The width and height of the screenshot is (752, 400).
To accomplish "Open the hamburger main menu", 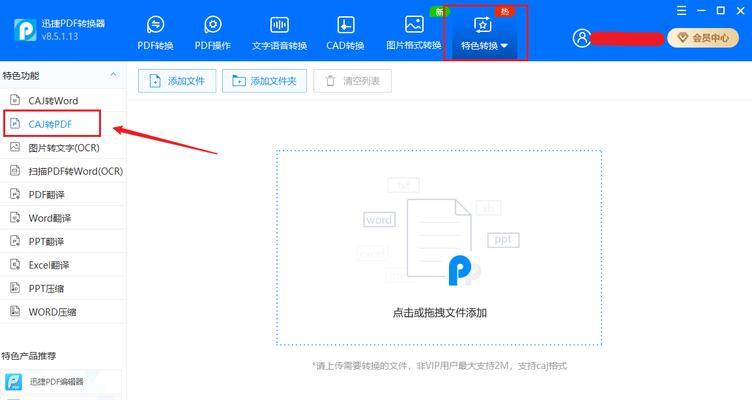I will point(682,11).
